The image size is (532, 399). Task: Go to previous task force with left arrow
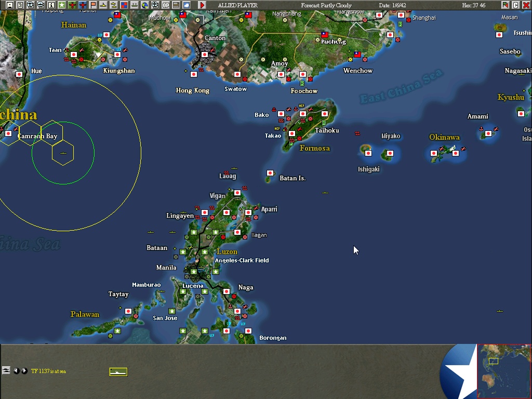point(16,371)
